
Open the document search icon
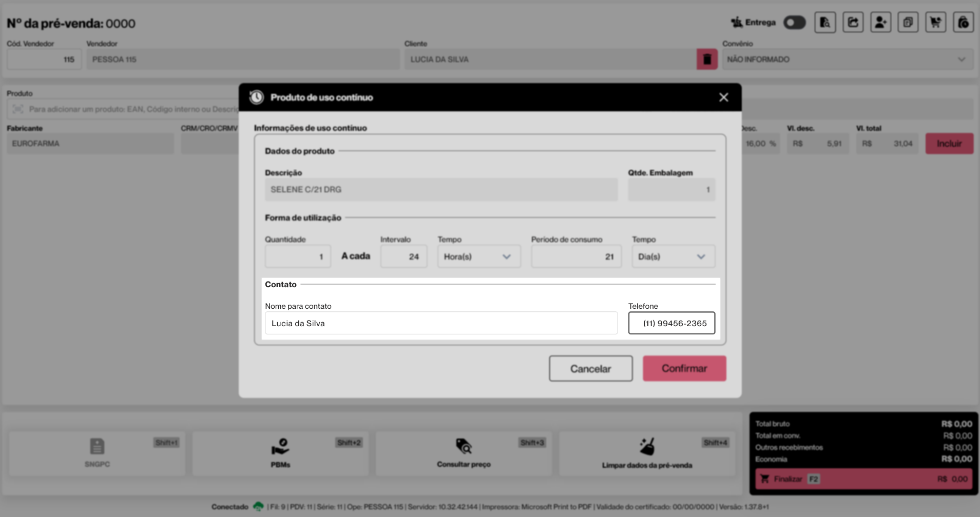[x=825, y=23]
